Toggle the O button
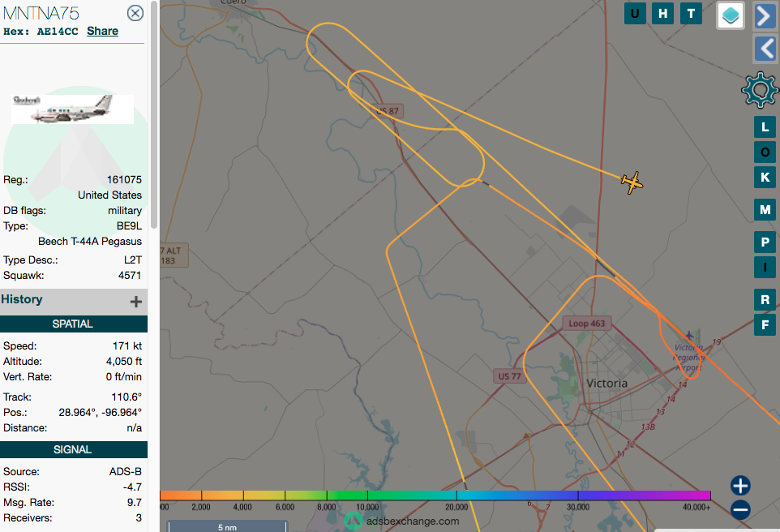780x532 pixels. (x=765, y=152)
